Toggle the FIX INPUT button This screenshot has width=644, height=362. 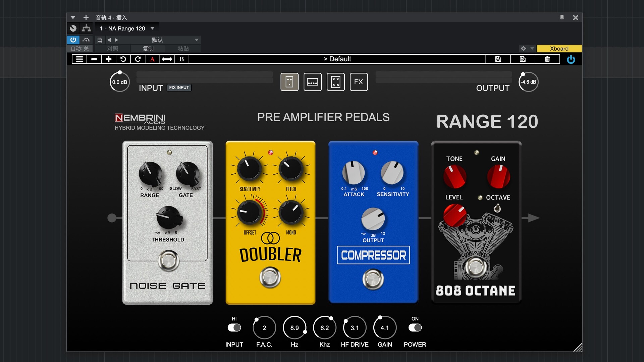(x=179, y=87)
